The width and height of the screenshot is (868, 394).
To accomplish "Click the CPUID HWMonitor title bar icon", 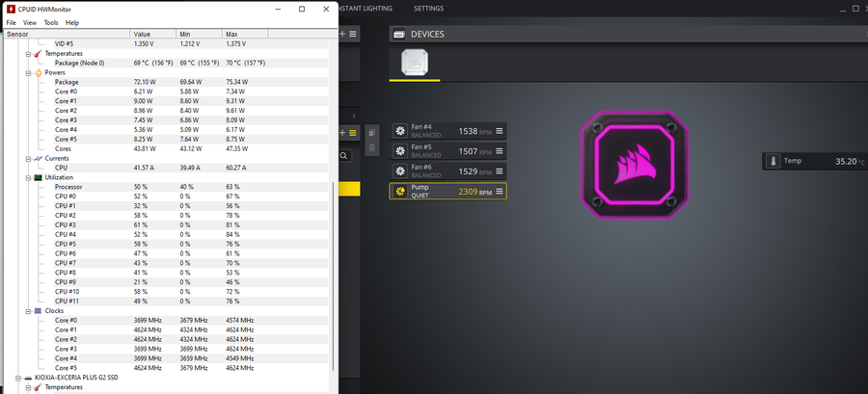I will coord(11,10).
